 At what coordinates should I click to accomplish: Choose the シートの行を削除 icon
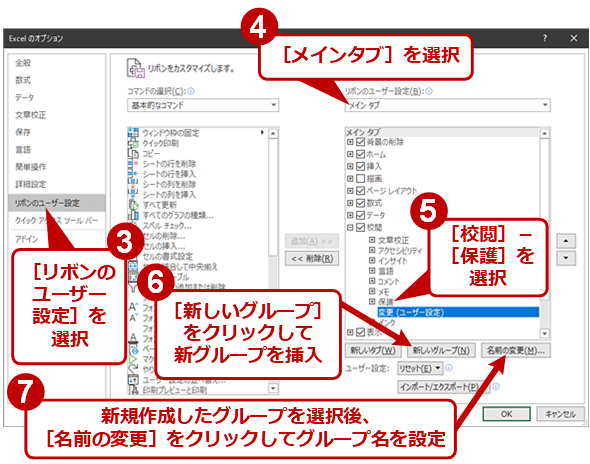(133, 164)
